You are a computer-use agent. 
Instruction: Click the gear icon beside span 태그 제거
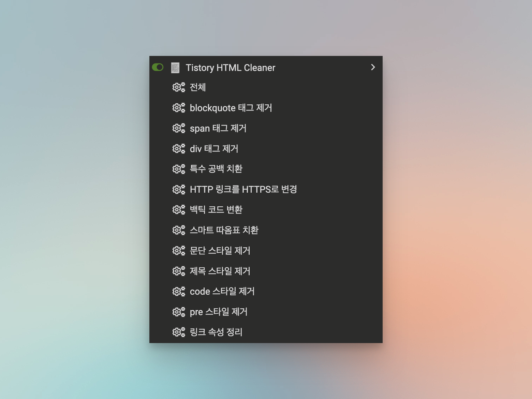(179, 128)
